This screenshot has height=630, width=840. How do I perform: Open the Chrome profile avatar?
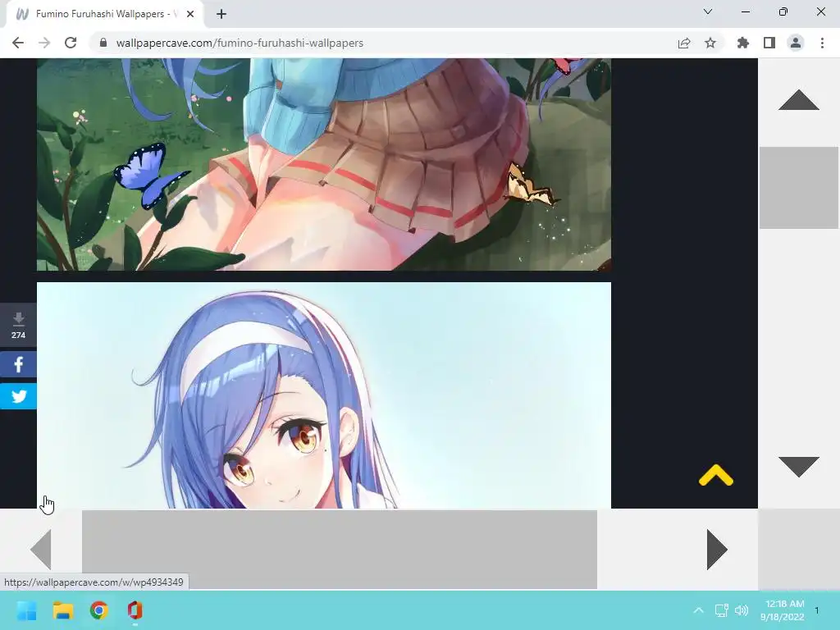coord(796,43)
